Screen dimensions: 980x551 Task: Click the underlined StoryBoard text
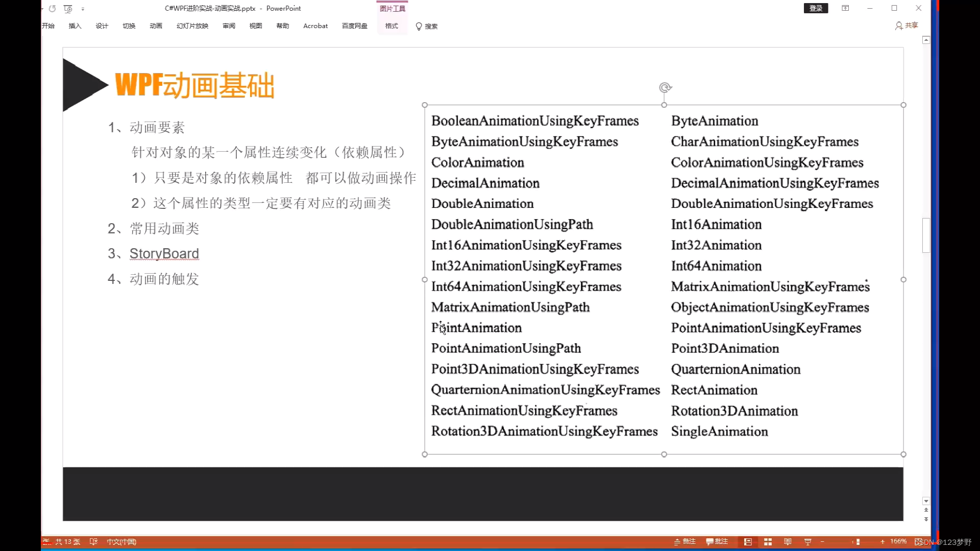point(164,254)
